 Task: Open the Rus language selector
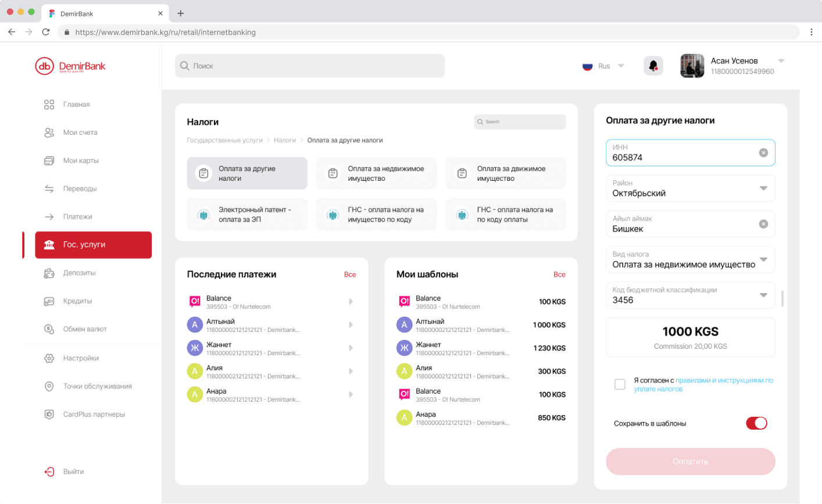pos(603,66)
